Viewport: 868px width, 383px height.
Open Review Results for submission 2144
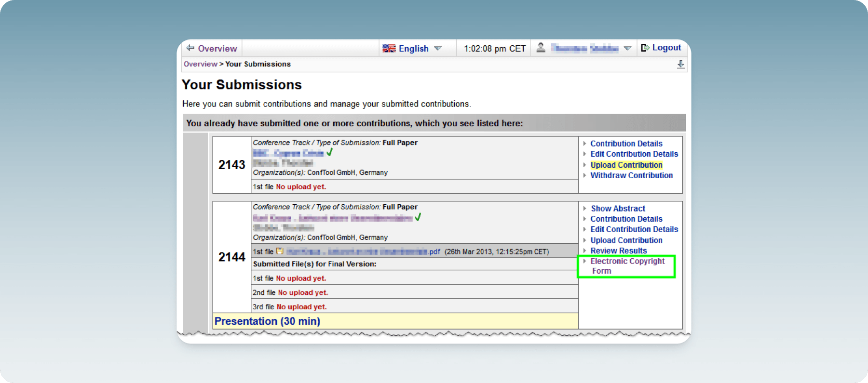tap(619, 251)
